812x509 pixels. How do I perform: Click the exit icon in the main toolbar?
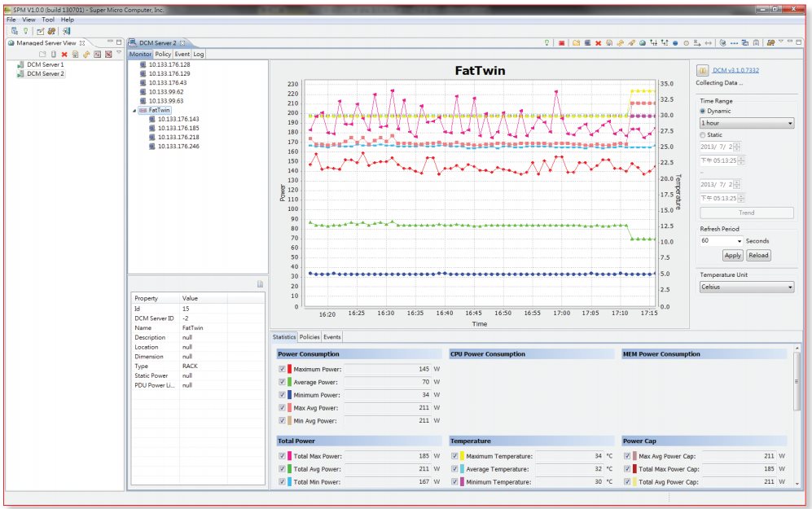pyautogui.click(x=66, y=31)
